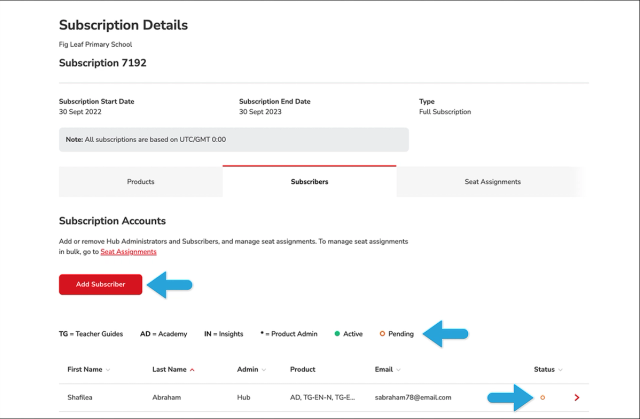Sort by the Admin column arrow
640x419 pixels.
pos(264,370)
